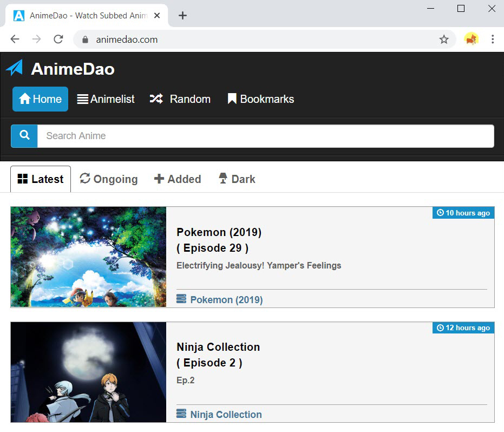Go back with the browser back arrow
Screen dimensions: 504x432
15,39
